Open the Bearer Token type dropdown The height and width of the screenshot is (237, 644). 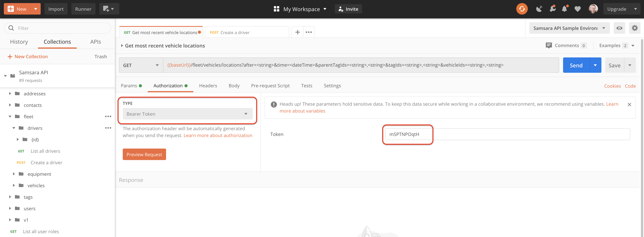click(x=188, y=114)
